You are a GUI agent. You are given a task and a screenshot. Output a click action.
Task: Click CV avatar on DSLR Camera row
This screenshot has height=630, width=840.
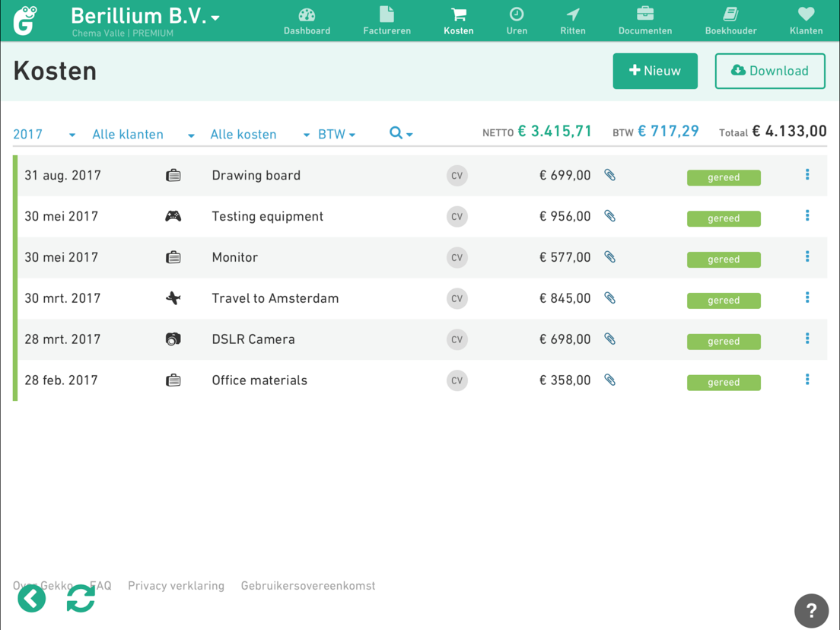click(x=457, y=339)
